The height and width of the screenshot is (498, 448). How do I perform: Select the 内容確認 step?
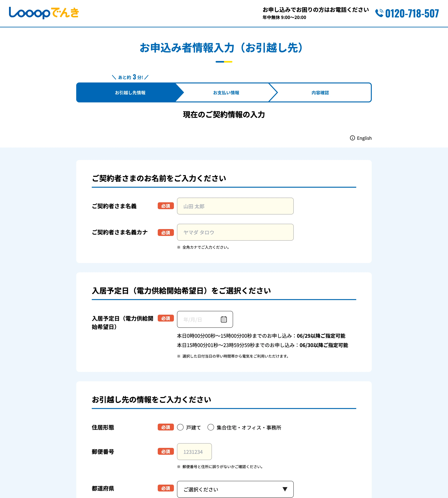tap(320, 93)
